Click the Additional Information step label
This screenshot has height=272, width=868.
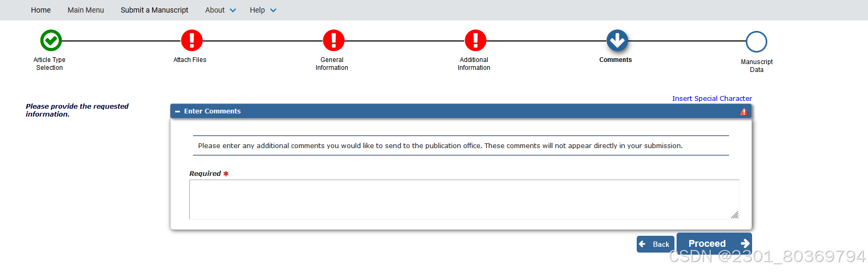[474, 64]
